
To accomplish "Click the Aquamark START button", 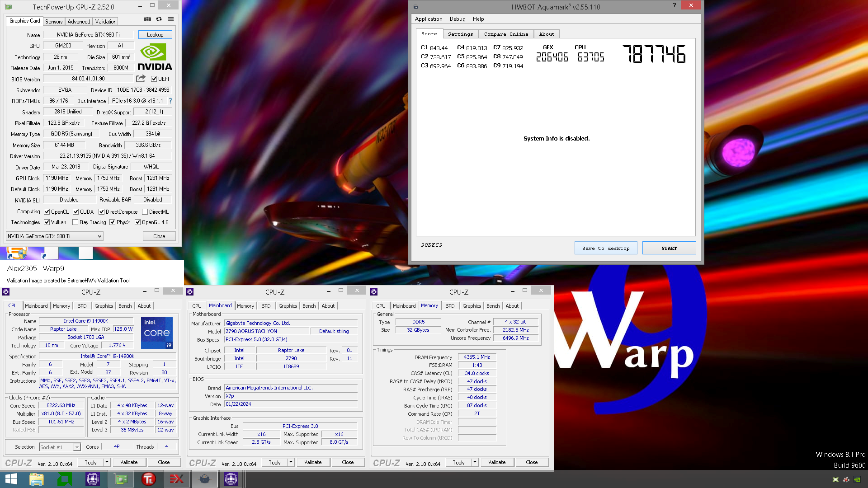I will pyautogui.click(x=669, y=248).
